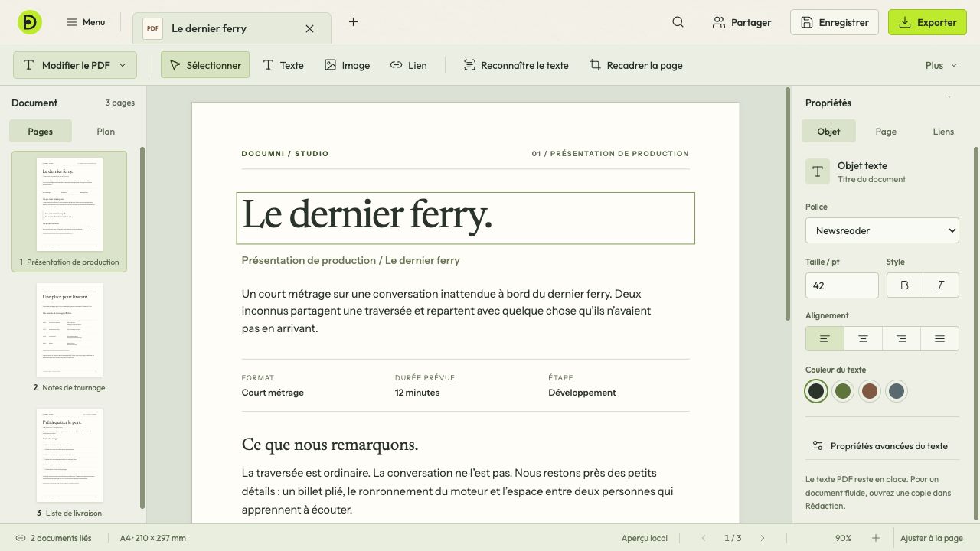This screenshot has width=980, height=551.
Task: Open the Police font dropdown Newsreader
Action: click(882, 230)
